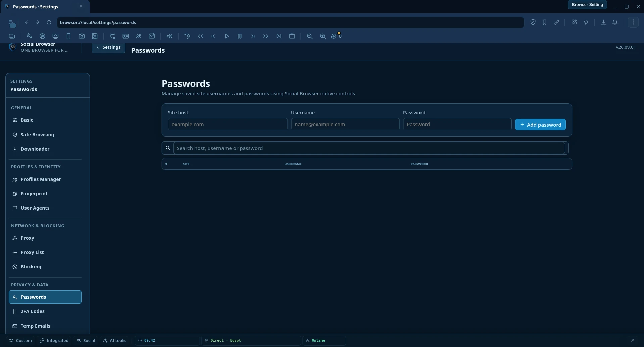
Task: Click the shield check icon by address bar
Action: tap(533, 22)
